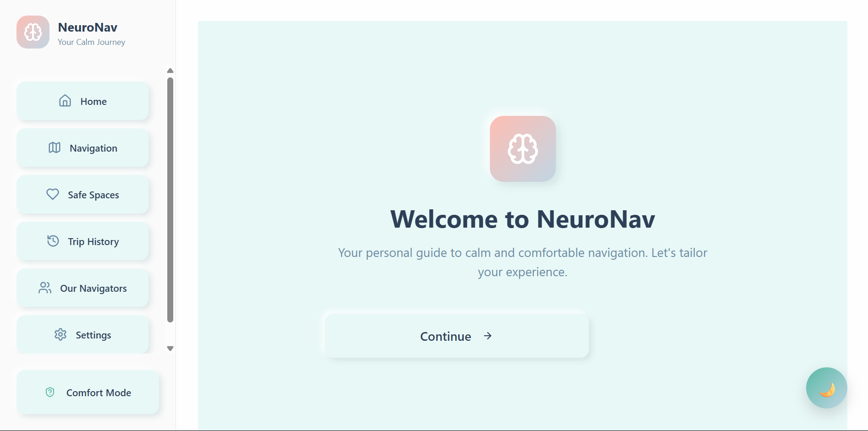
Task: Click the sidebar scrollbar up arrow
Action: [x=170, y=71]
